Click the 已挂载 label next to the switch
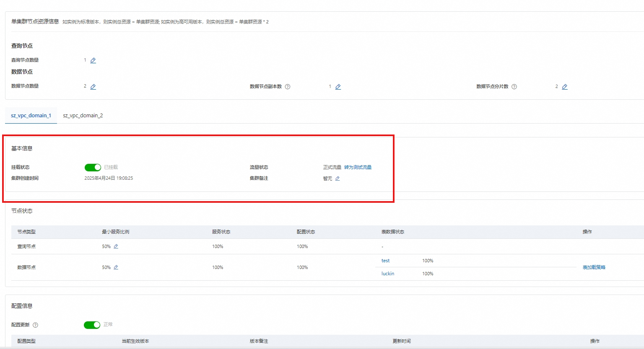This screenshot has height=349, width=644. (x=111, y=167)
